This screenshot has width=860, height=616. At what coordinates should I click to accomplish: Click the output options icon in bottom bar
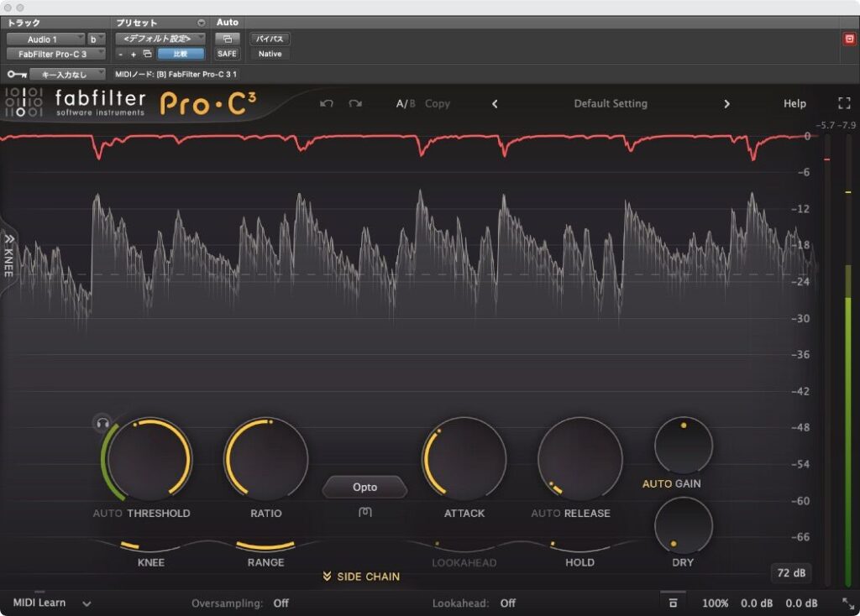point(673,603)
